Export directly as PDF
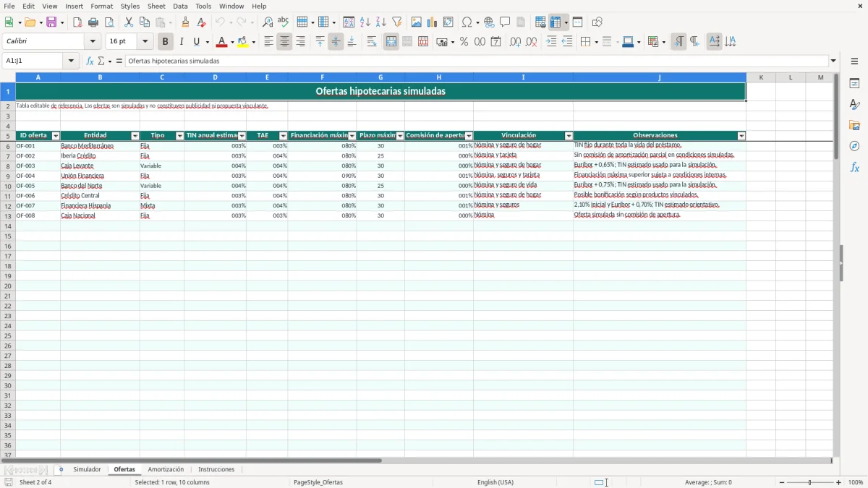This screenshot has width=868, height=488. 77,22
